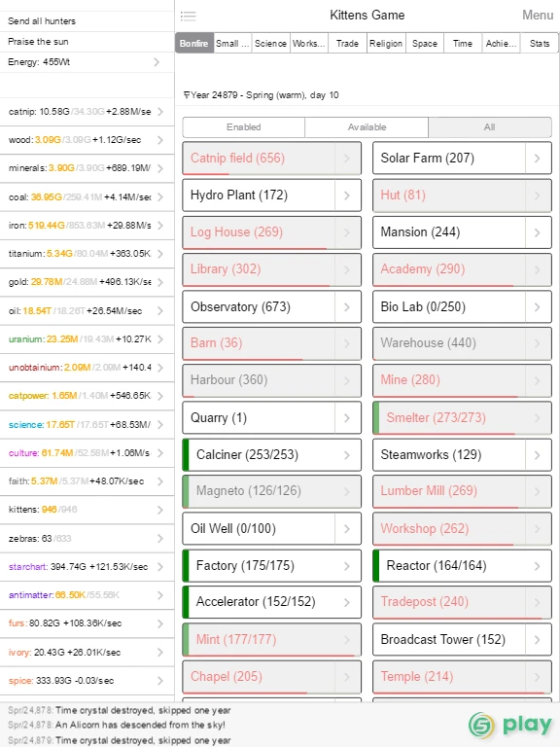Open Mint chevron options

click(x=348, y=639)
